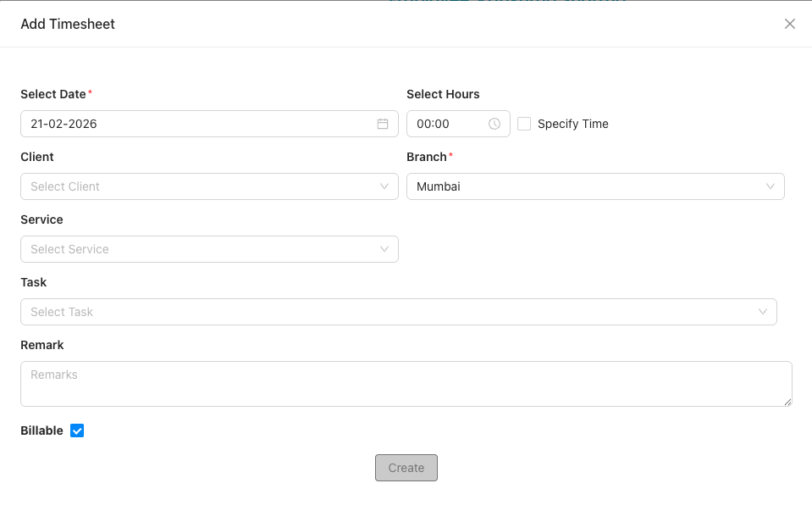Click the resize handle of Remarks box
The width and height of the screenshot is (812, 511).
(x=787, y=402)
